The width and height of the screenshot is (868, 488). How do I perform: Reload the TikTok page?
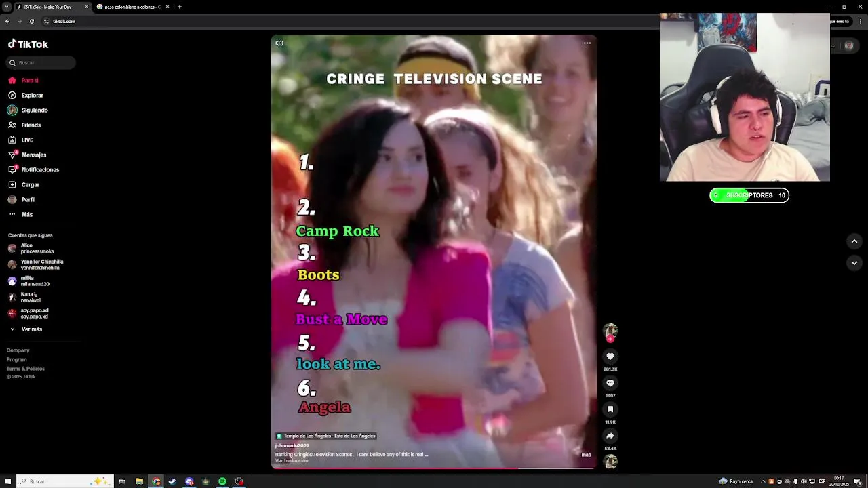point(31,21)
